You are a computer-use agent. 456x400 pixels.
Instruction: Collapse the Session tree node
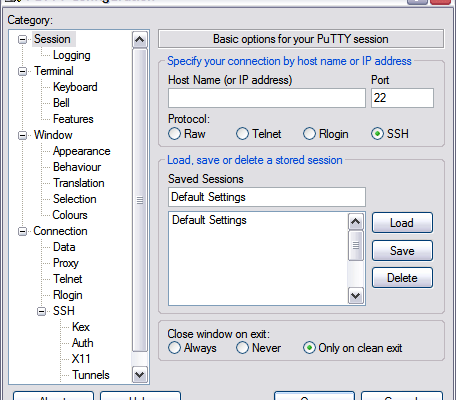click(22, 39)
